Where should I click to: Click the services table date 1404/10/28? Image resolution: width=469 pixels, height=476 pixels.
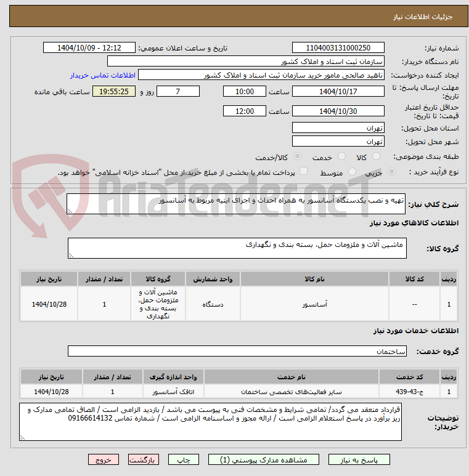click(x=51, y=392)
